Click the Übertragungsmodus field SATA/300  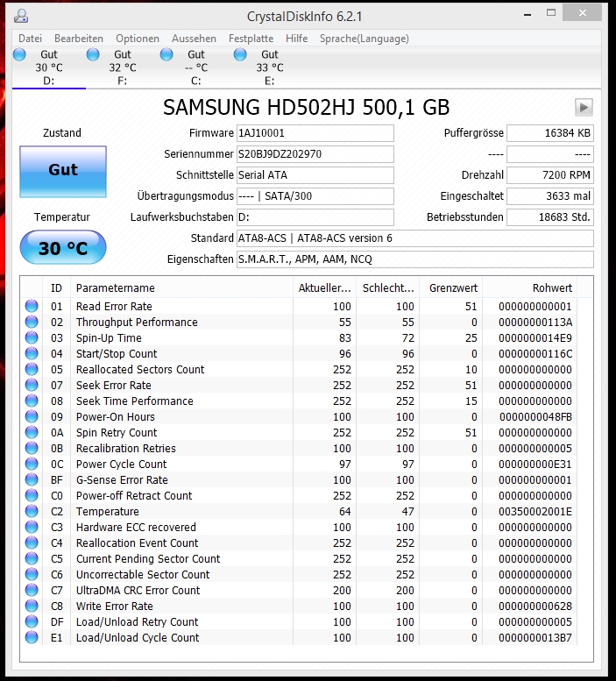pos(315,196)
